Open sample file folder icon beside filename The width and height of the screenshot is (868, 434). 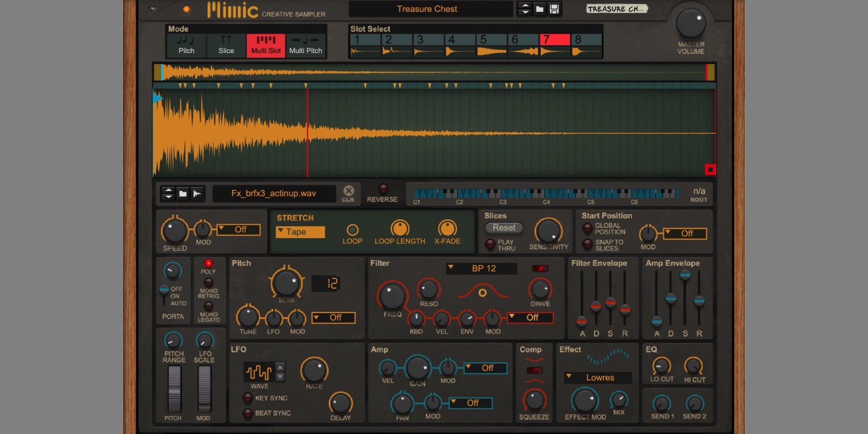coord(183,193)
